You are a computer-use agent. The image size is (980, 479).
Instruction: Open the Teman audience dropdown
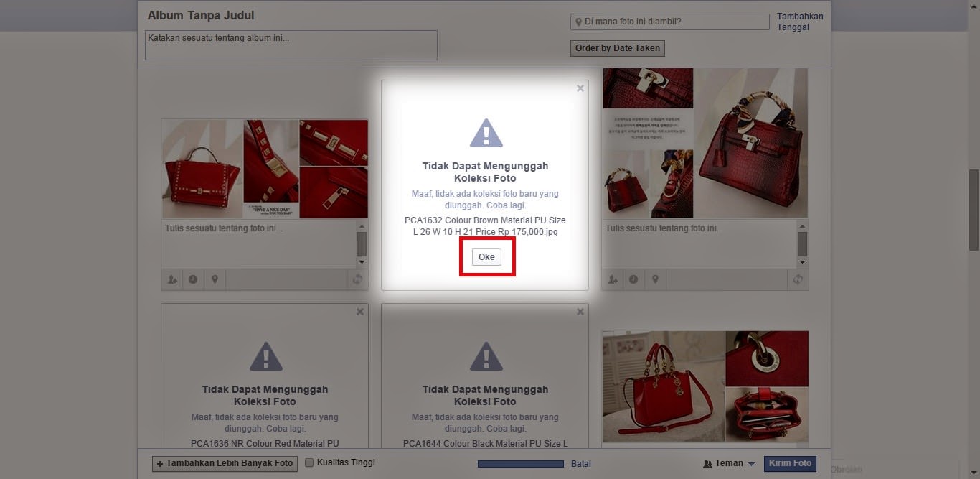(x=729, y=464)
